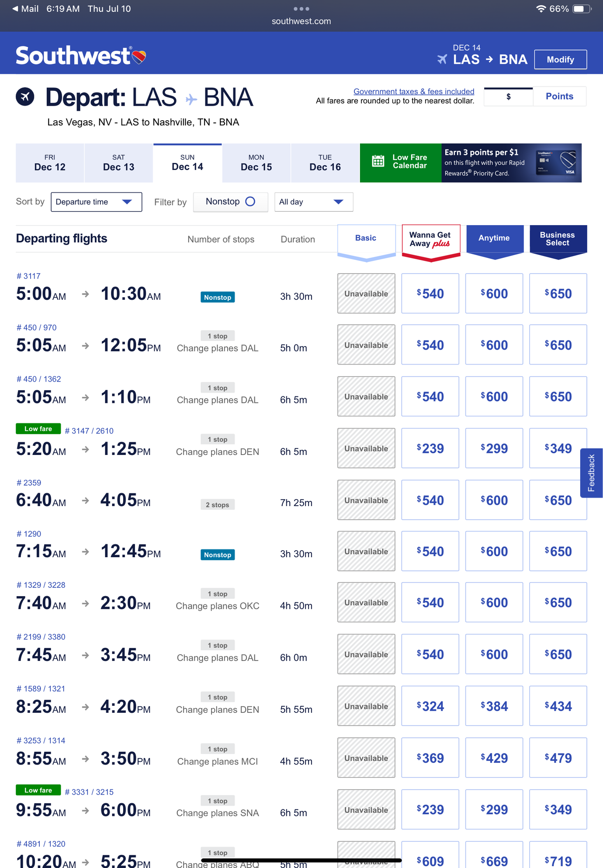Click the green Low fare badge on flight 3331
This screenshot has width=603, height=868.
[38, 790]
